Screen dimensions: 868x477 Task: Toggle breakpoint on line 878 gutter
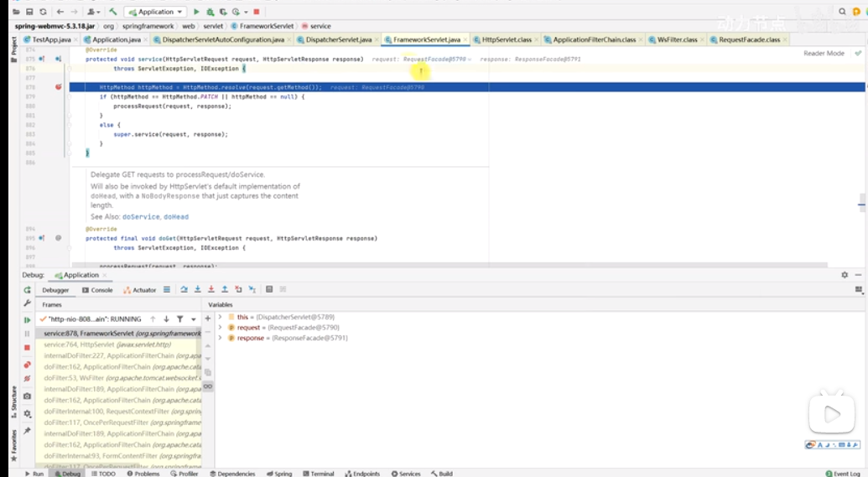pos(58,87)
